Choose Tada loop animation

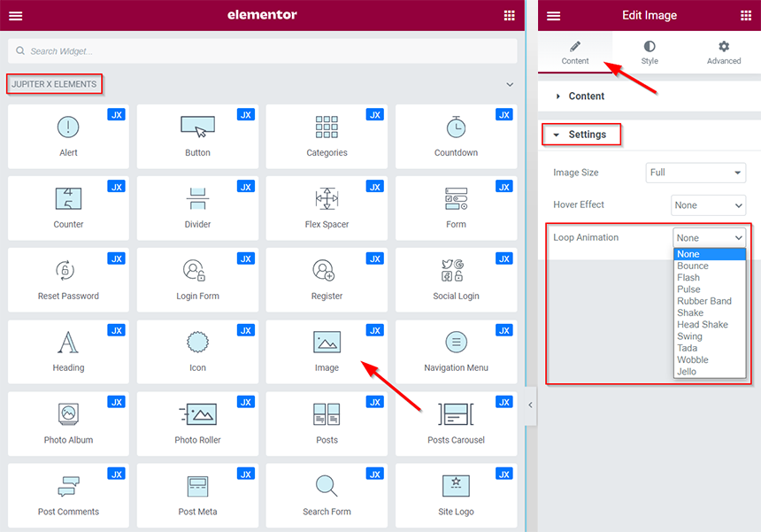(709, 348)
